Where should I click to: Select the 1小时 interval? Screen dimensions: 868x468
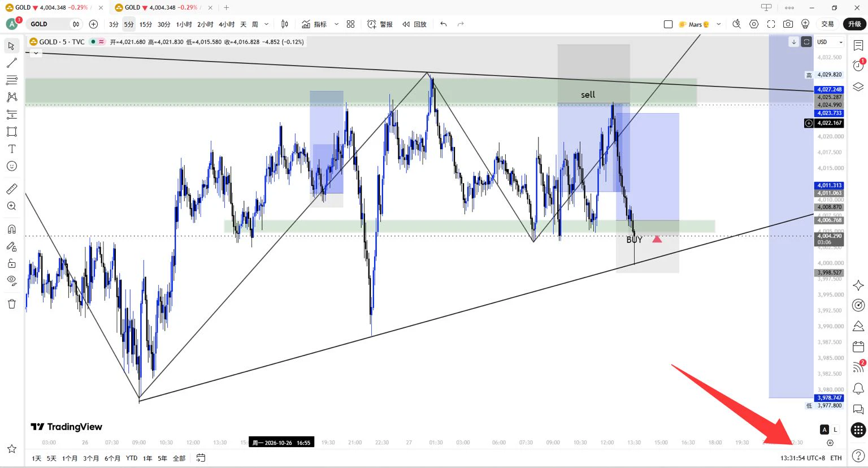[x=184, y=24]
